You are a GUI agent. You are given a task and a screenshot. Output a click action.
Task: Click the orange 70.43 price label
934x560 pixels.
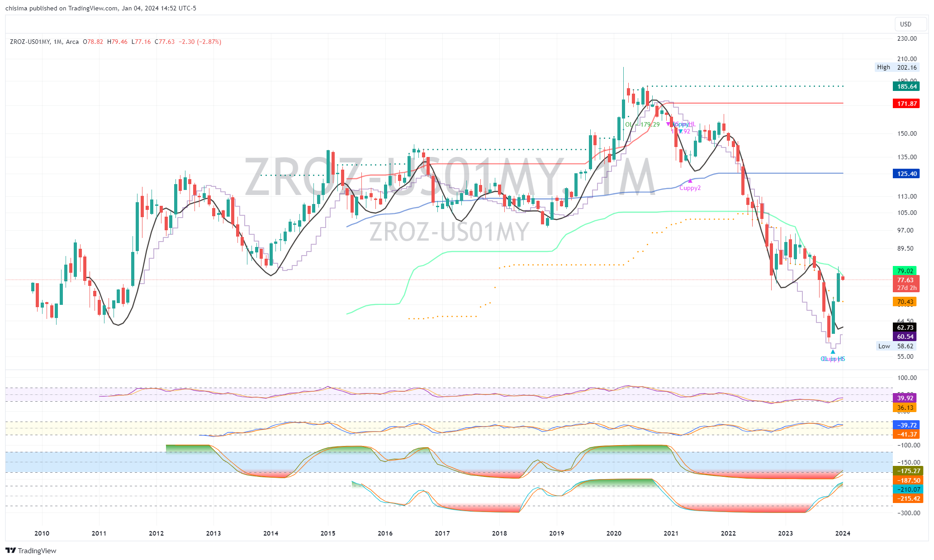click(x=905, y=302)
